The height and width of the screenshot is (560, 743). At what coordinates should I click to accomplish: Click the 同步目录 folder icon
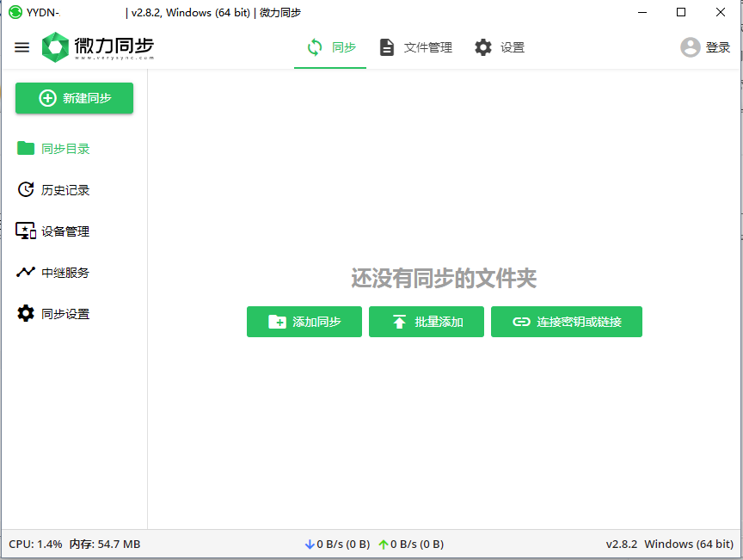[26, 149]
